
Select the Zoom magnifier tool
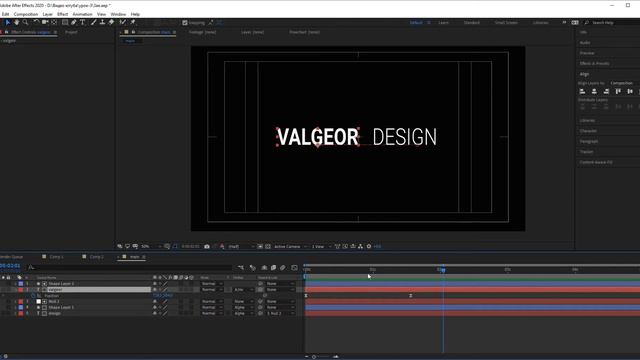[x=25, y=22]
